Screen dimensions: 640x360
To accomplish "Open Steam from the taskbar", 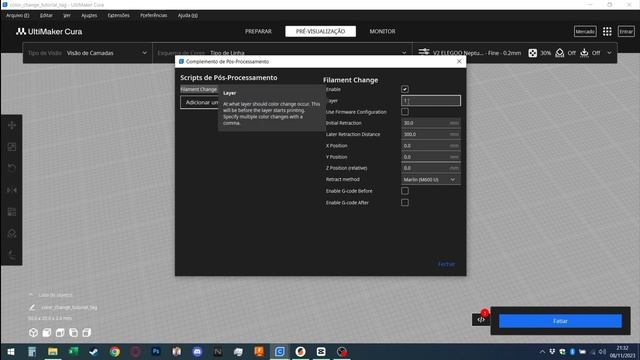I will pyautogui.click(x=94, y=351).
